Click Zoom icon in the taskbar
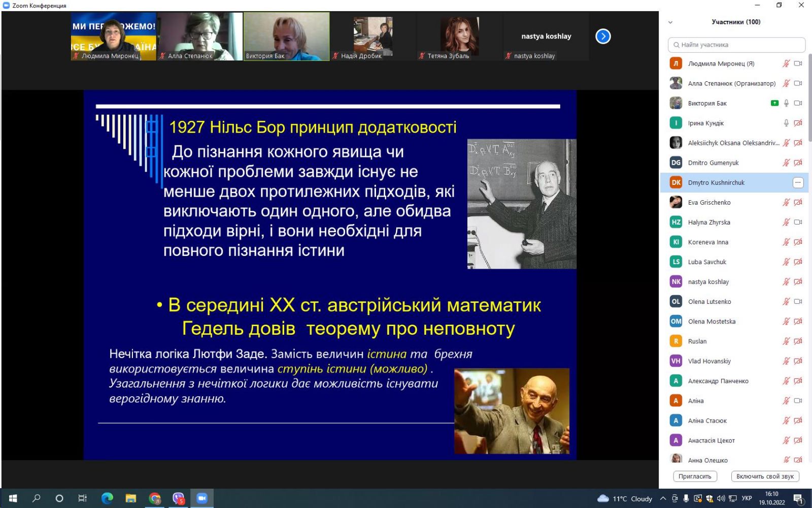The image size is (812, 508). point(202,498)
